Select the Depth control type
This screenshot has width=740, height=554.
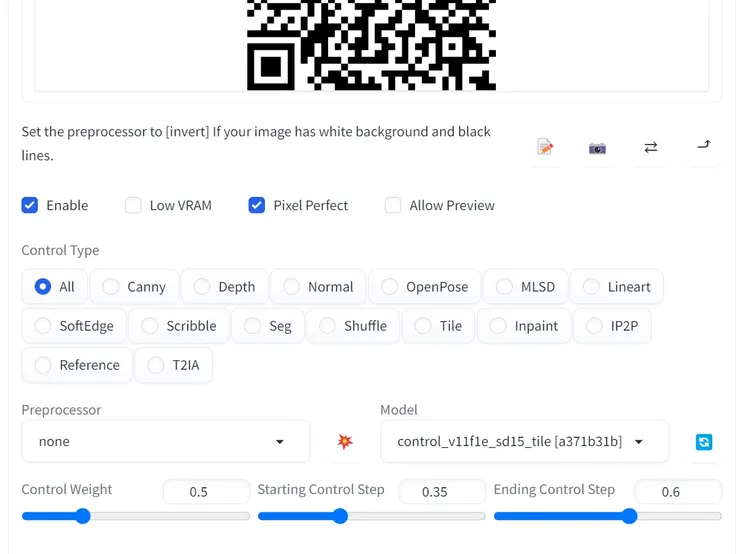pos(225,286)
